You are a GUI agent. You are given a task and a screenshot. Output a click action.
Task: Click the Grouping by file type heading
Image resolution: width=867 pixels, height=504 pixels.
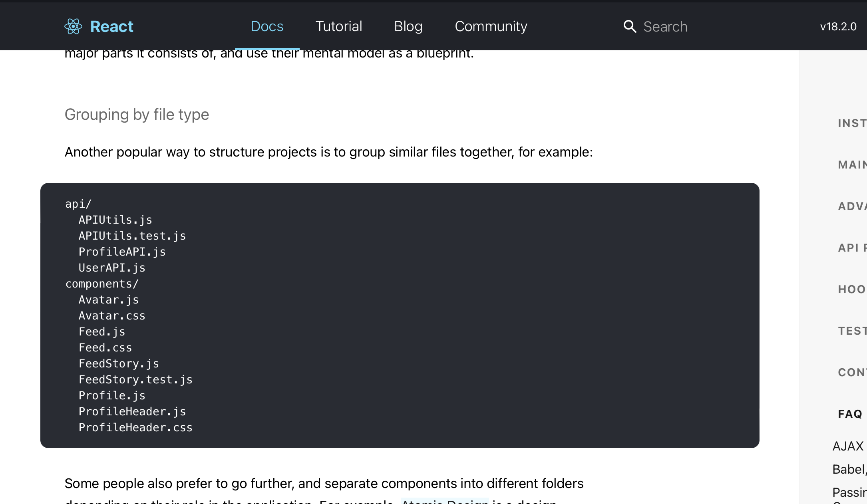point(137,115)
